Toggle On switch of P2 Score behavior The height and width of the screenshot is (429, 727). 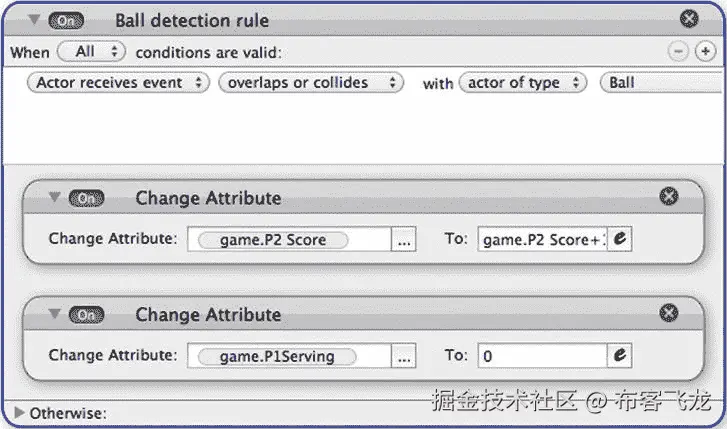coord(86,198)
